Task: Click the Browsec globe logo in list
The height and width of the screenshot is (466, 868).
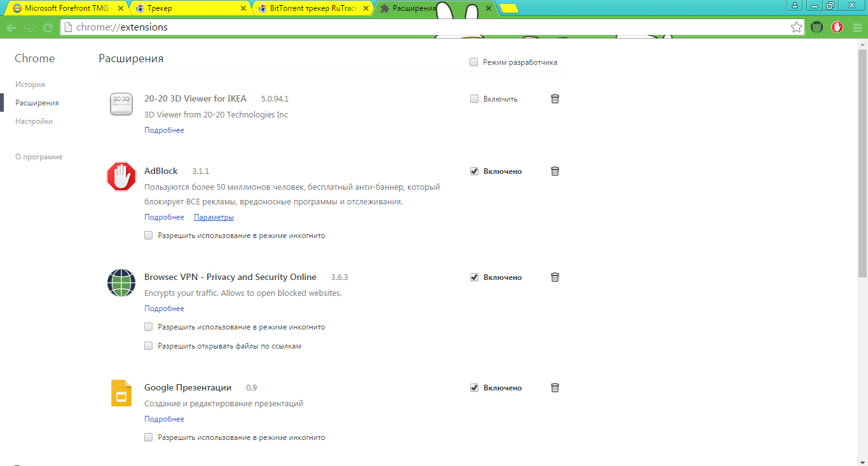Action: tap(121, 283)
